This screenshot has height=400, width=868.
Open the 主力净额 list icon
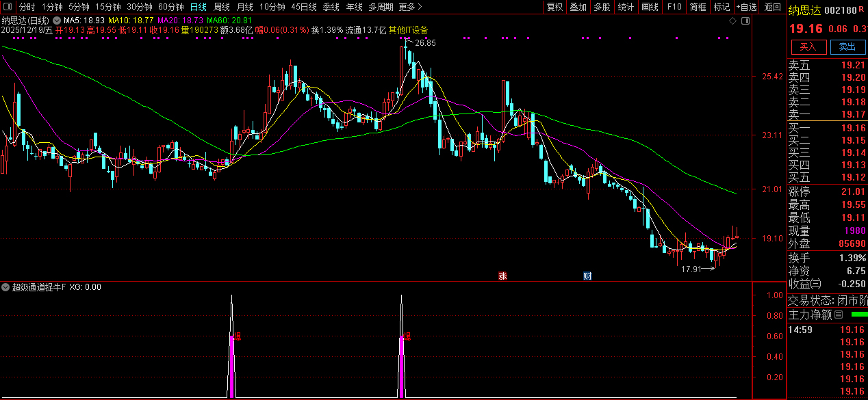(x=839, y=315)
